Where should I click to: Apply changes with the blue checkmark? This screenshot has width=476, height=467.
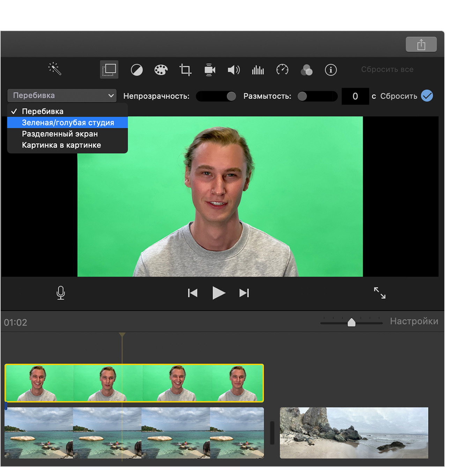427,96
